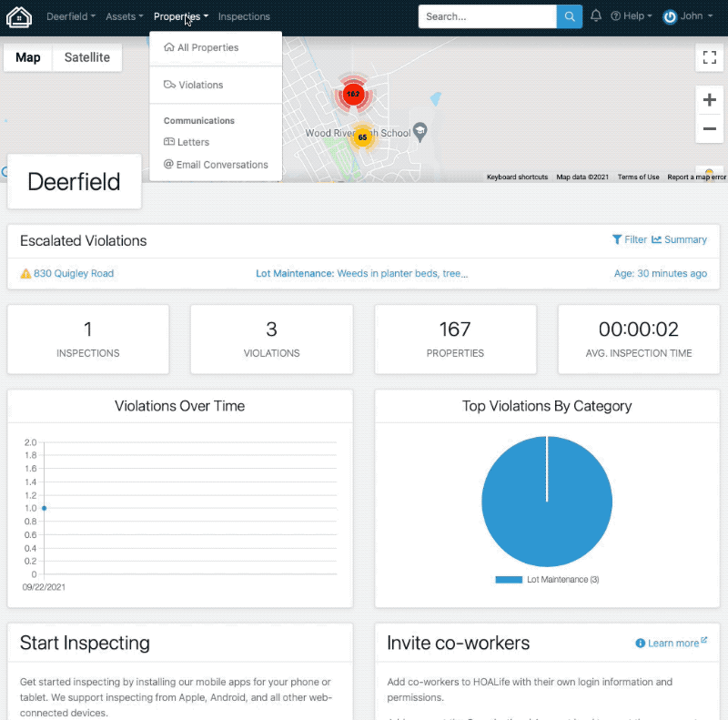Open the notifications bell

(596, 15)
